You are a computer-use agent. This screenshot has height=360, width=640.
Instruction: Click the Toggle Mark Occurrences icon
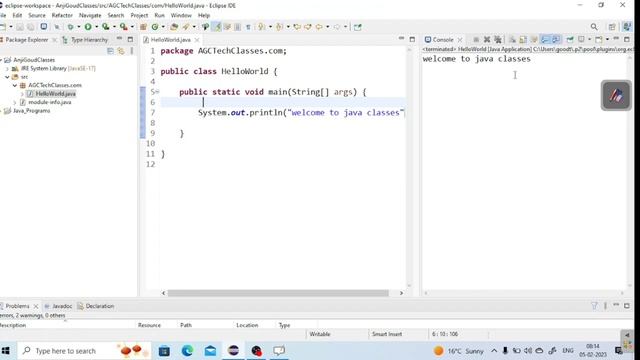click(217, 27)
